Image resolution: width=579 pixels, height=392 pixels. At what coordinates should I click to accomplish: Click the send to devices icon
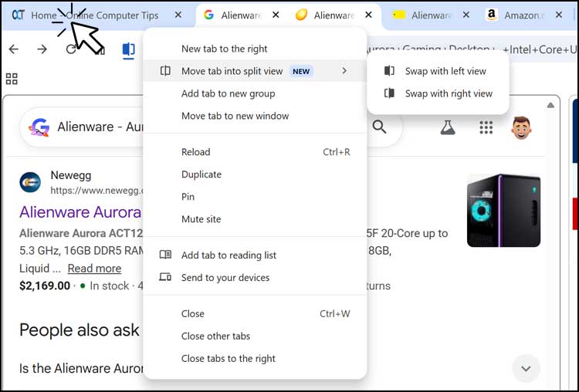coord(165,277)
